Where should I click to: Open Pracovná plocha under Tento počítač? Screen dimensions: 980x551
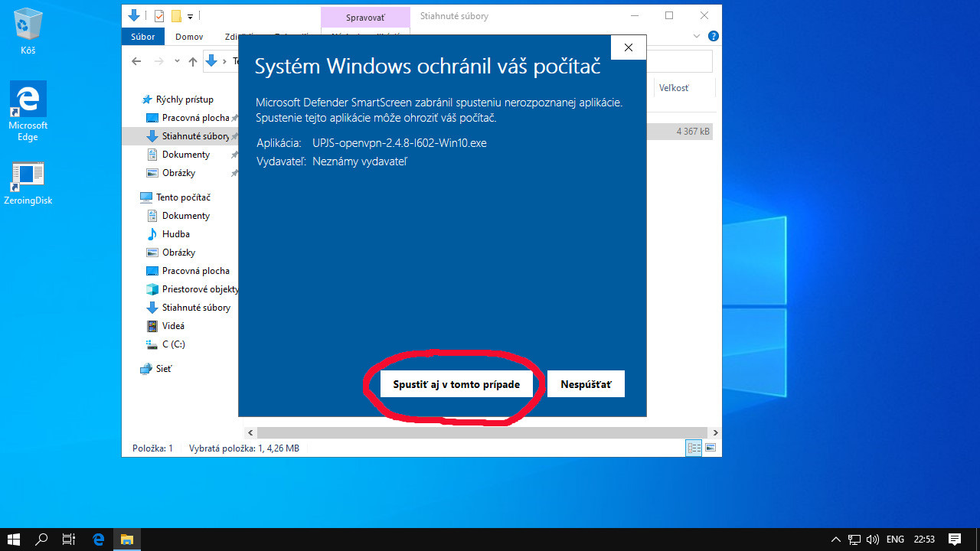pos(195,271)
